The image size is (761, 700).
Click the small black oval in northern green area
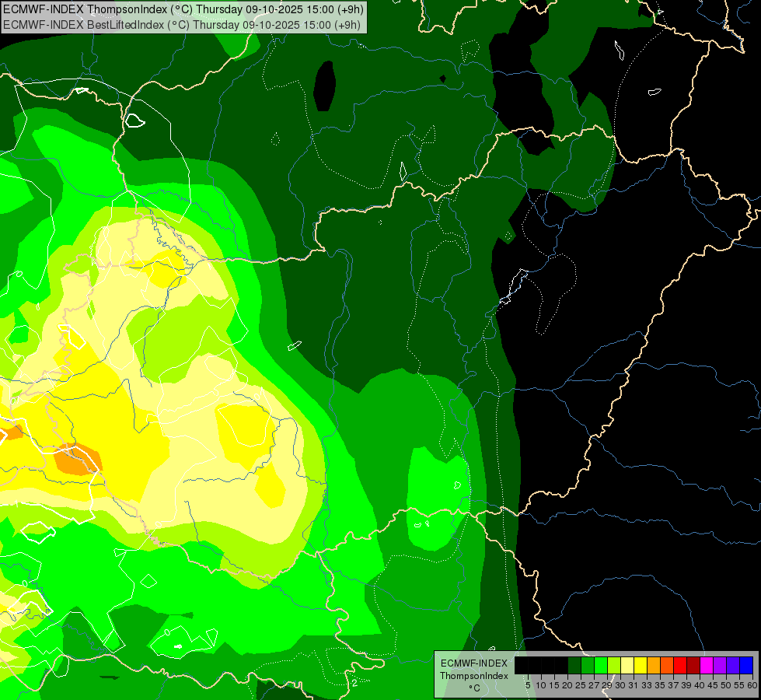(x=324, y=86)
